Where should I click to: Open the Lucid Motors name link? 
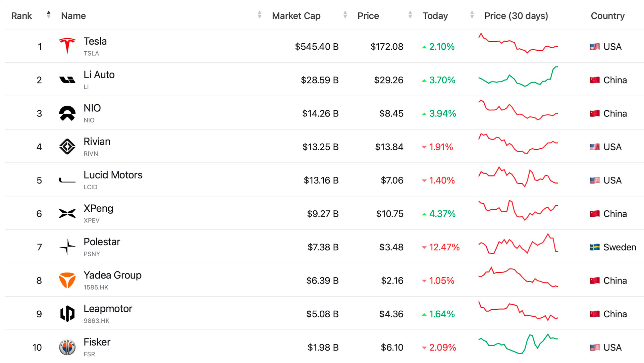[x=113, y=175]
